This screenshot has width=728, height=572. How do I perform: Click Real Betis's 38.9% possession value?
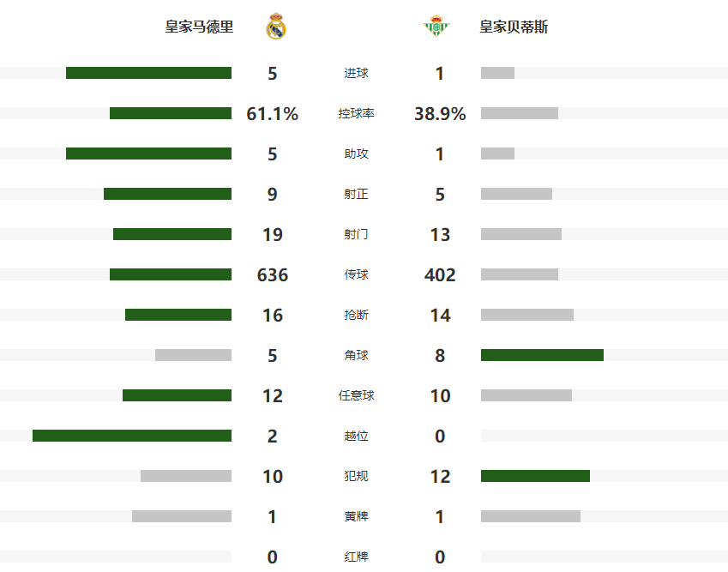(x=440, y=114)
